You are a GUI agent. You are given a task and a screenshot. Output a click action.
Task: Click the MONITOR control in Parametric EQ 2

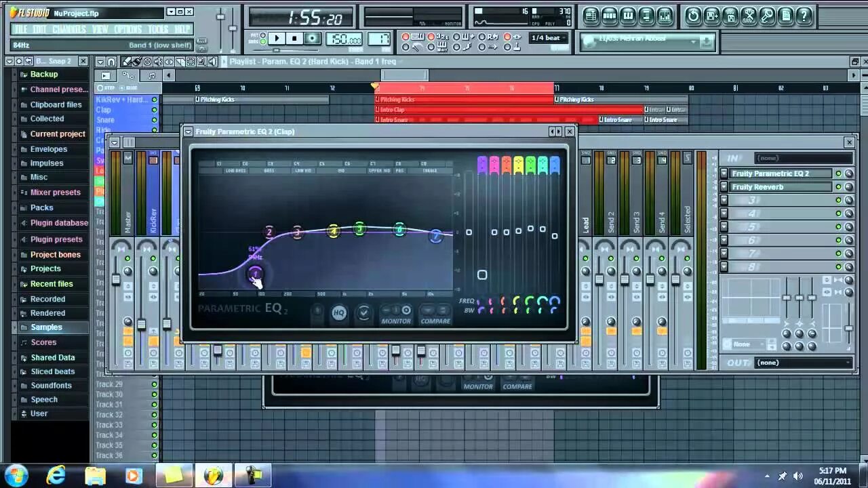(395, 314)
